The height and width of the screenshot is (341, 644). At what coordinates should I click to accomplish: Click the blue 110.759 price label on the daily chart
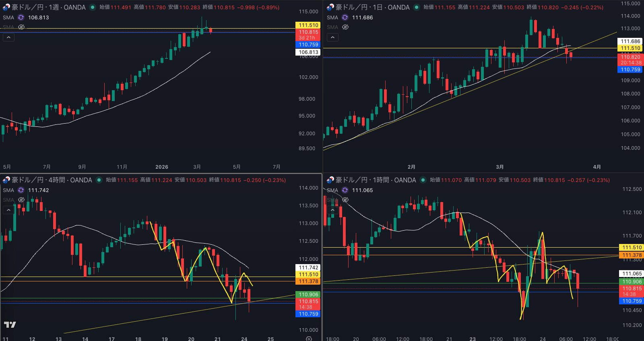[x=630, y=70]
